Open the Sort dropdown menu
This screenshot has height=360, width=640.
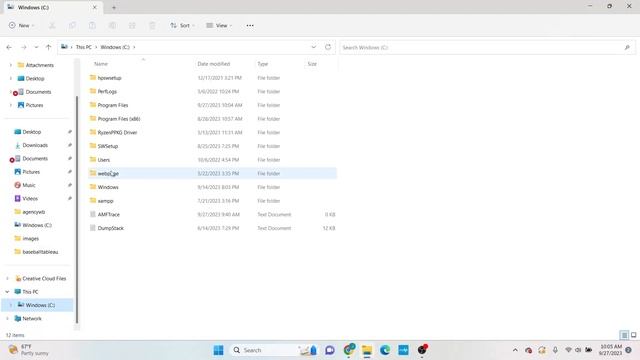[x=182, y=25]
